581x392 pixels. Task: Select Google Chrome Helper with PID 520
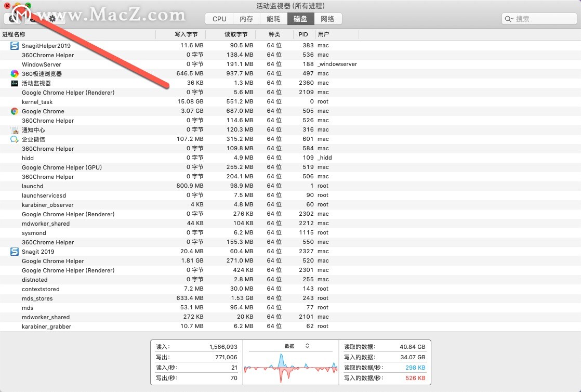[290, 260]
